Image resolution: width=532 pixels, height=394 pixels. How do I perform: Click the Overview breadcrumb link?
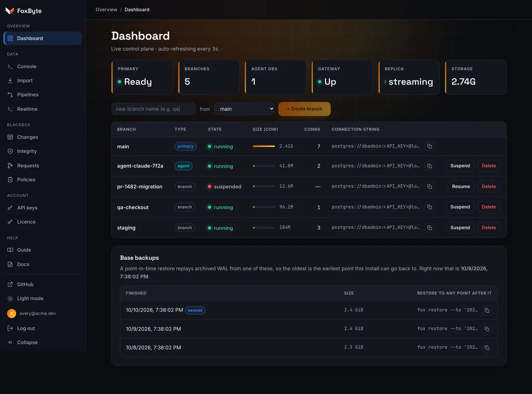click(x=106, y=10)
